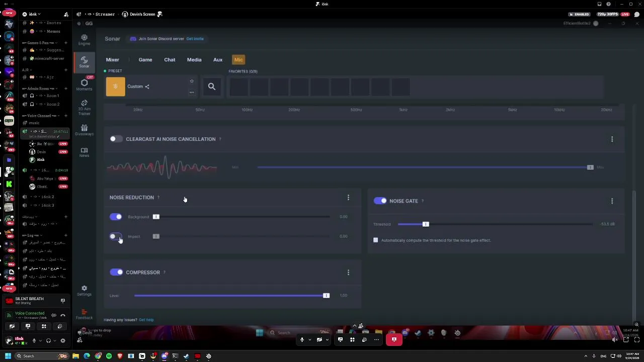Click the preset search magnifier icon

click(x=212, y=86)
